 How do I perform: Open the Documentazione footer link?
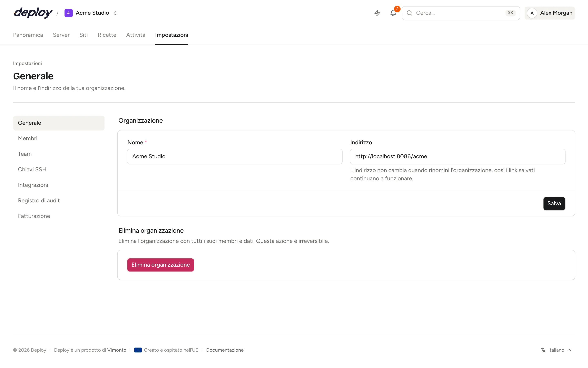point(225,350)
